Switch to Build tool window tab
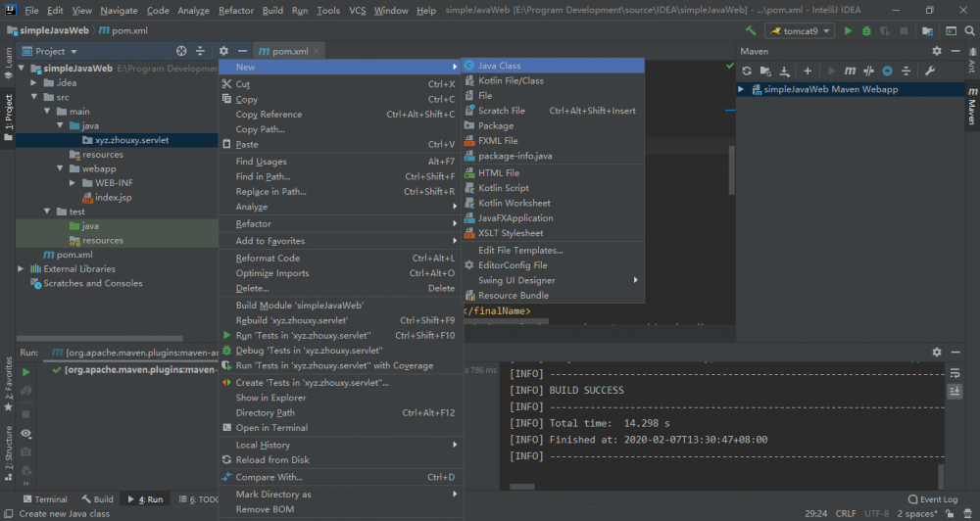 pyautogui.click(x=97, y=499)
